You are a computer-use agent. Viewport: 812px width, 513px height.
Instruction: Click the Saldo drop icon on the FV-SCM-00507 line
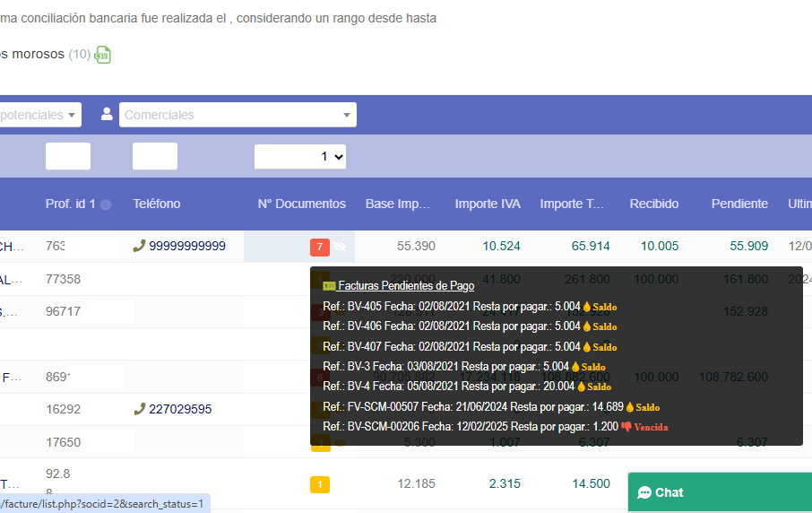pos(630,407)
